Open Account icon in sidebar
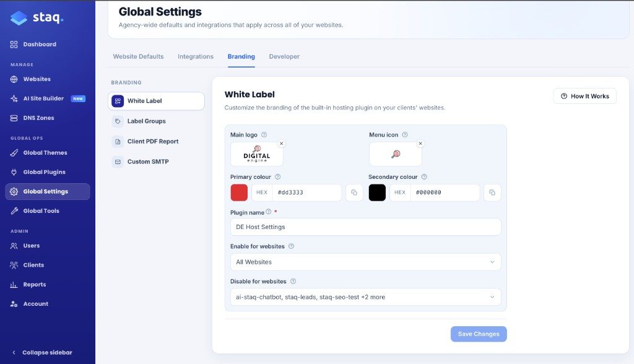The height and width of the screenshot is (364, 634). (14, 304)
